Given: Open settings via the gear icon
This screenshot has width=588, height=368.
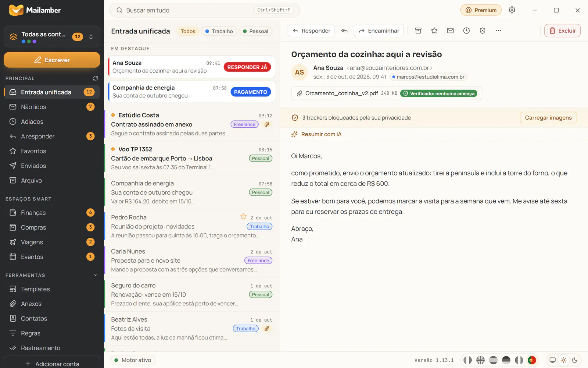Looking at the screenshot, I should coord(512,10).
